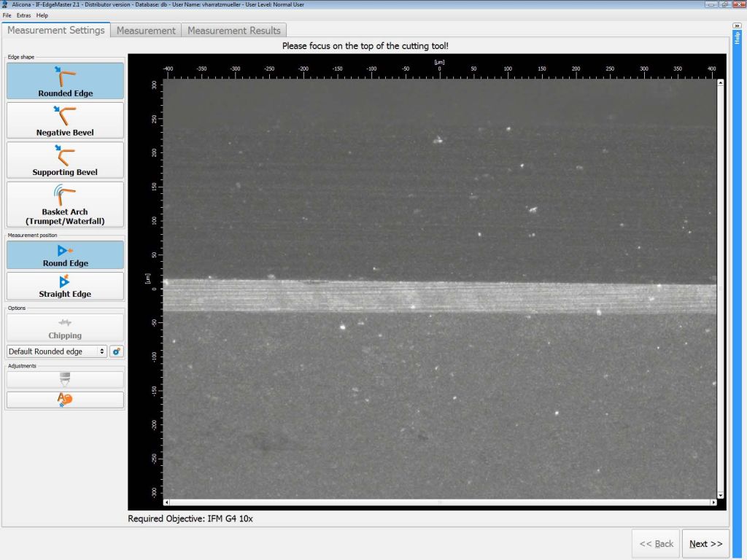Click the parameter settings gear icon
The image size is (747, 560).
click(x=116, y=351)
